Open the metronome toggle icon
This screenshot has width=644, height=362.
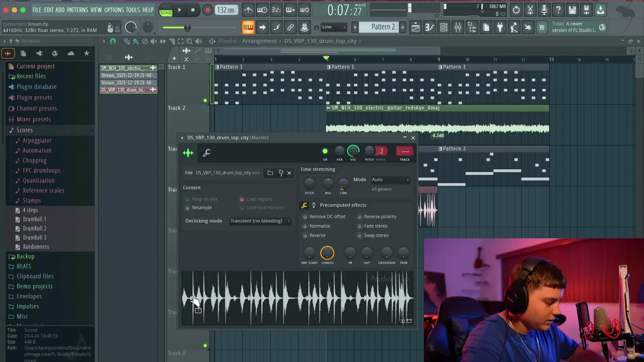249,10
